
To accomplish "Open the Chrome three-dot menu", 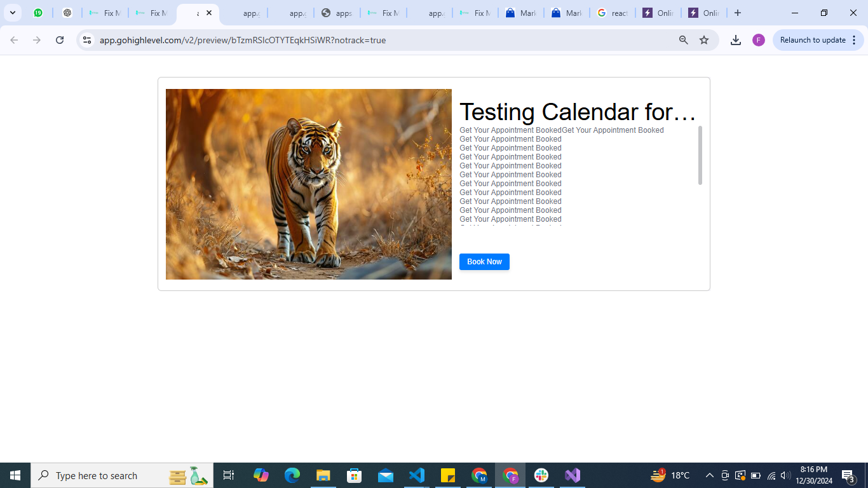I will [854, 39].
